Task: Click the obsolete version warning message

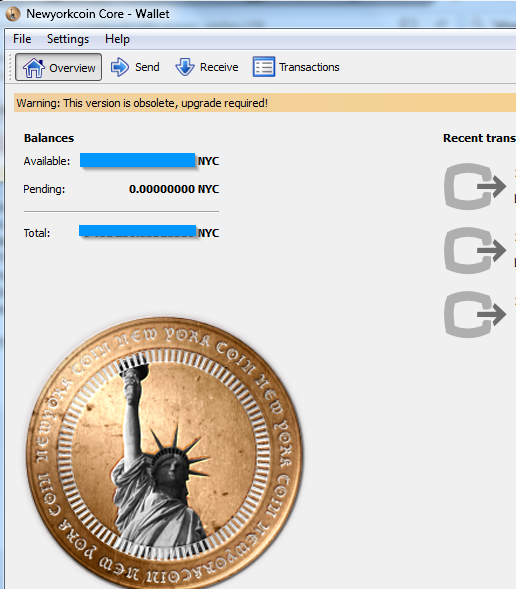Action: point(142,103)
